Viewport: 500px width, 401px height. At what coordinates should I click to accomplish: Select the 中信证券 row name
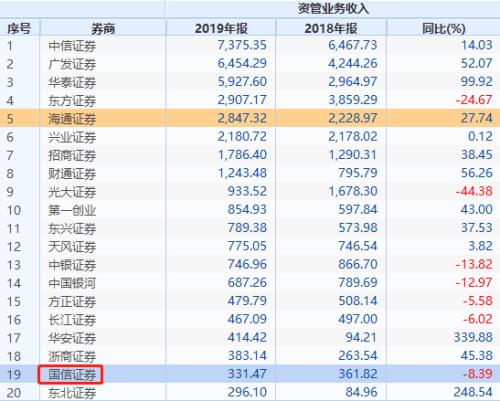pyautogui.click(x=72, y=46)
